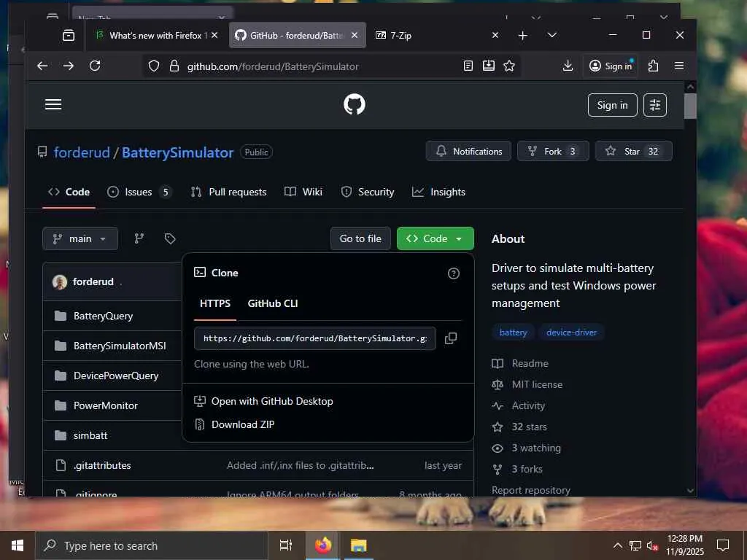Click the Notifications button
Viewport: 747px width, 560px height.
(468, 152)
